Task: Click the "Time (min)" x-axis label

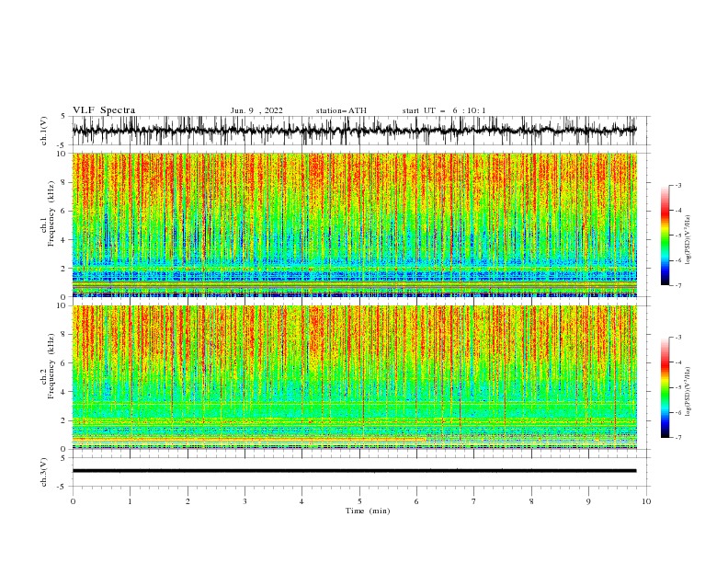Action: (368, 511)
